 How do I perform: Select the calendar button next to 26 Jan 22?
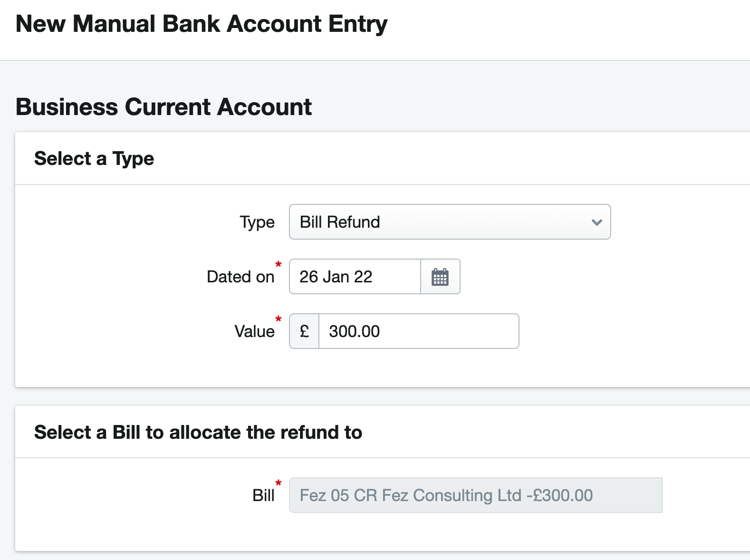[x=440, y=277]
